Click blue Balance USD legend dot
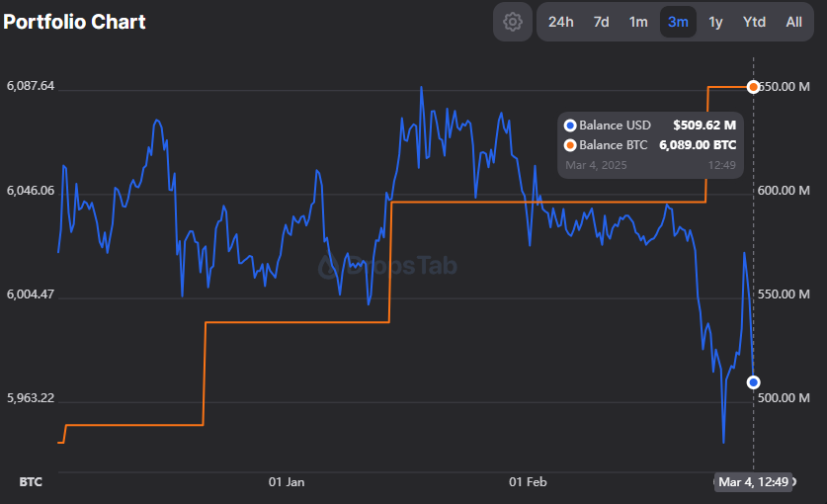Screen dimensions: 827x504 click(569, 126)
